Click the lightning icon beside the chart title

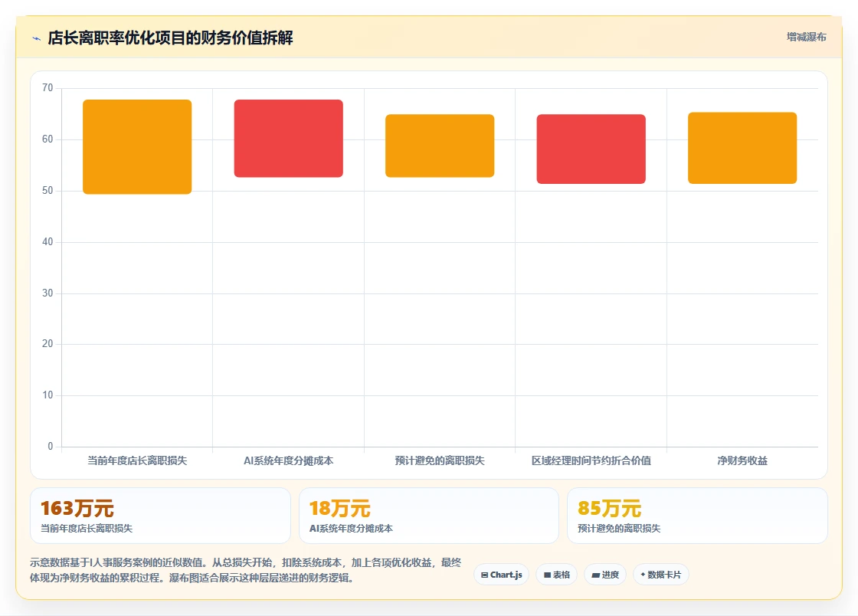point(37,38)
